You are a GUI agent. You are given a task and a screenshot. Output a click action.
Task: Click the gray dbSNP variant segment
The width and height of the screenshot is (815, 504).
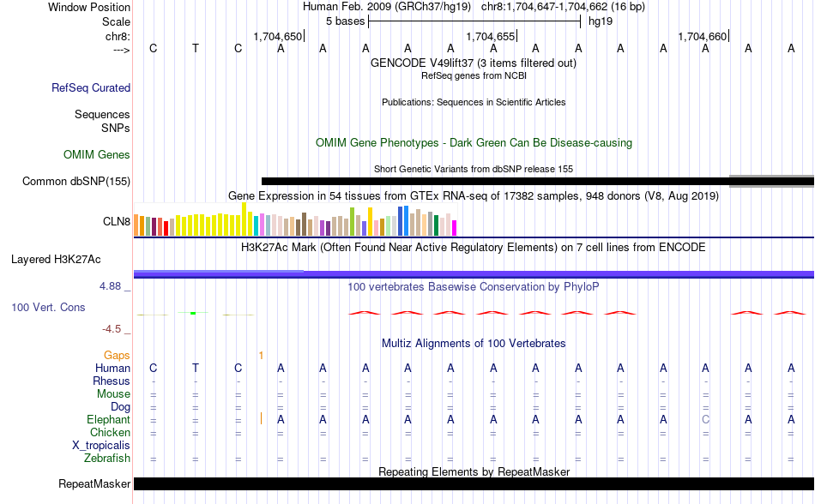[x=772, y=181]
